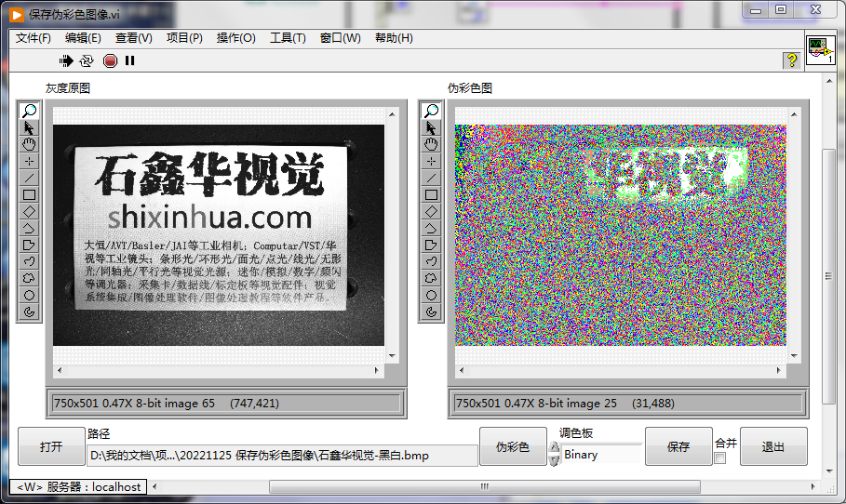Select Zoom tool in pseudo-color image palette
Image resolution: width=846 pixels, height=504 pixels.
tap(431, 111)
